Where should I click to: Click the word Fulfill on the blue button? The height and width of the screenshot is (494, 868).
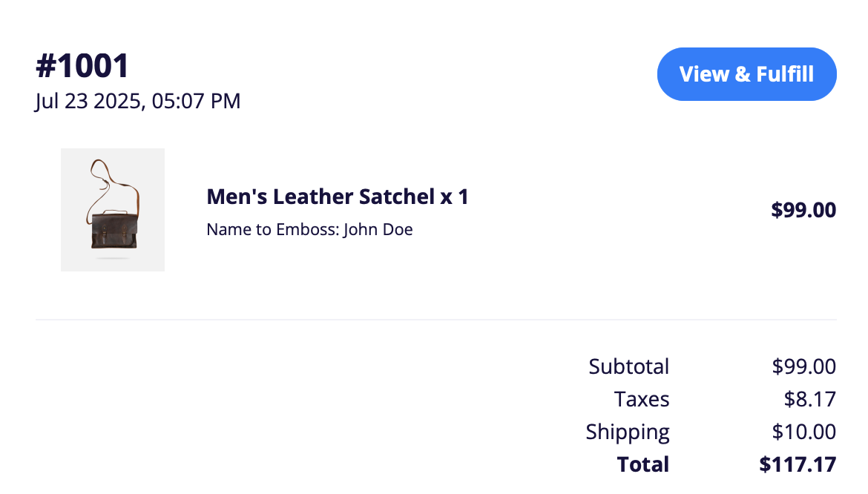tap(785, 74)
